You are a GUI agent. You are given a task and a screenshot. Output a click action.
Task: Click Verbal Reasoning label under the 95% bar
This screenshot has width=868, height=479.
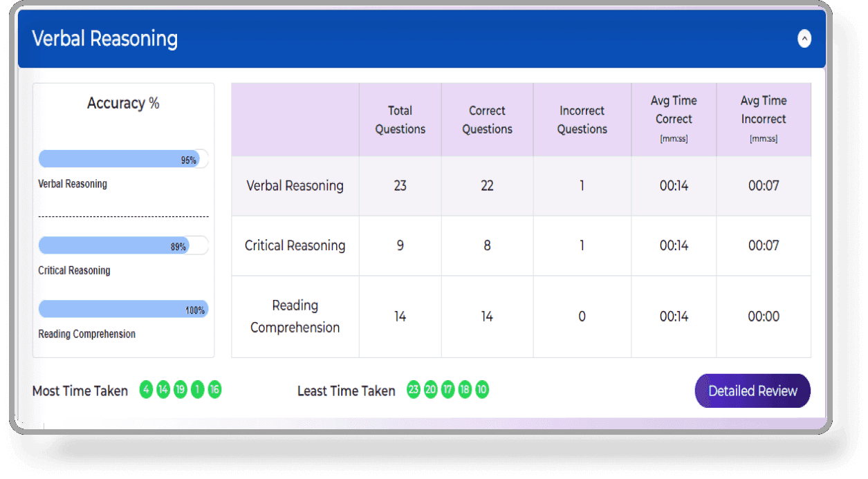coord(73,184)
